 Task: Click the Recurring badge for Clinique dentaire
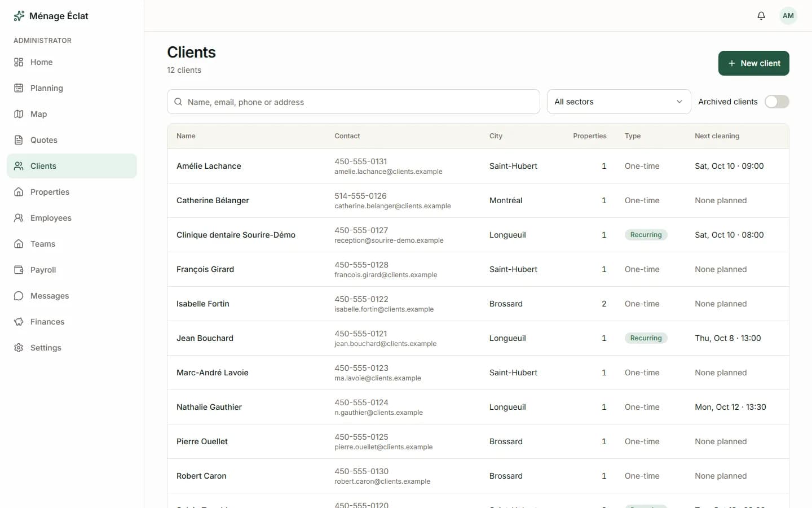pos(646,235)
